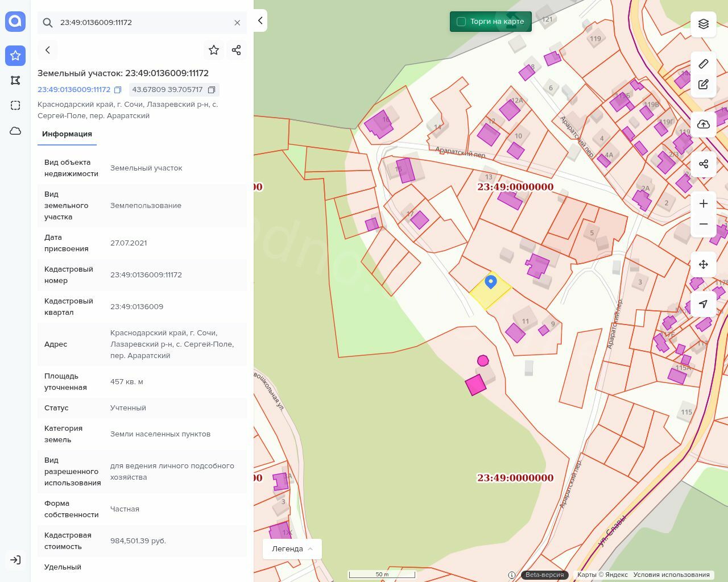Open the cloud upload tool

[704, 124]
